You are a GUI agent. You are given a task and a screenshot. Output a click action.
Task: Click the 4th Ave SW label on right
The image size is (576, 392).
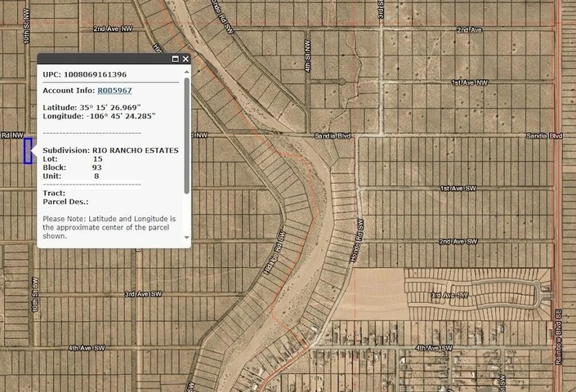(434, 348)
